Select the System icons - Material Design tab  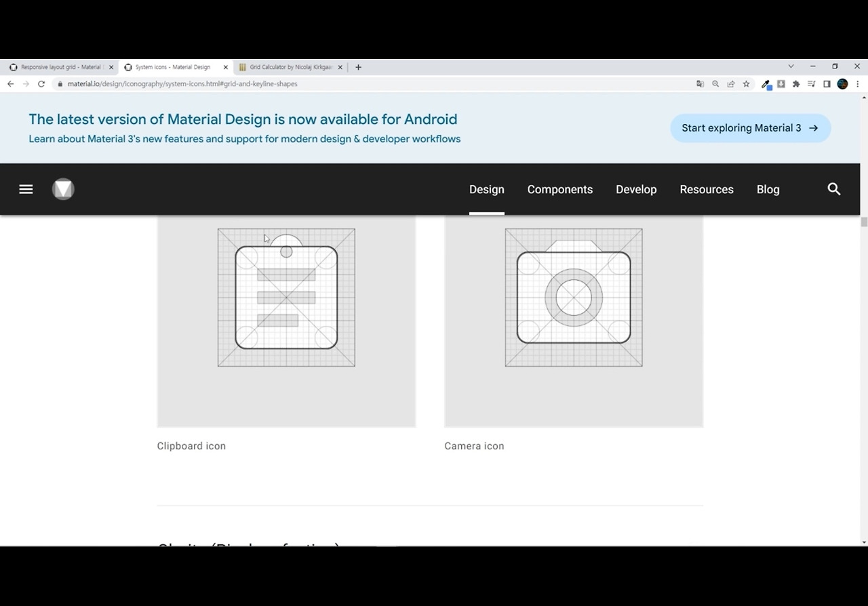click(175, 67)
